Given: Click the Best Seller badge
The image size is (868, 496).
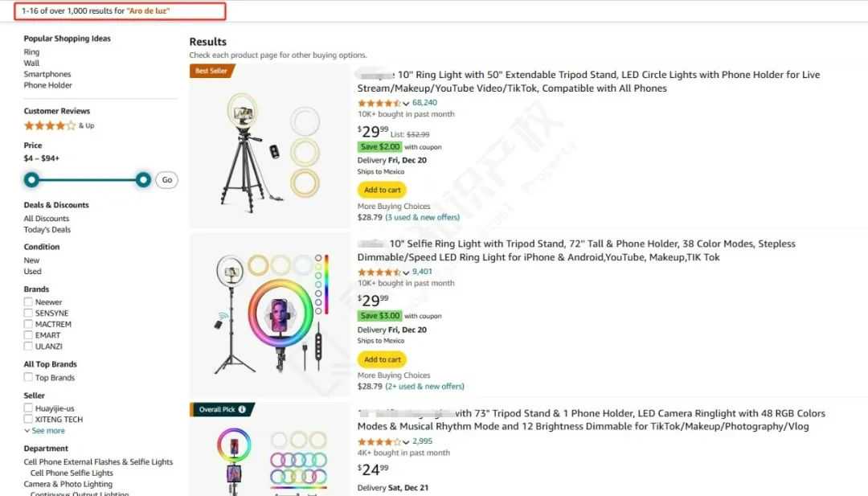Looking at the screenshot, I should click(211, 71).
